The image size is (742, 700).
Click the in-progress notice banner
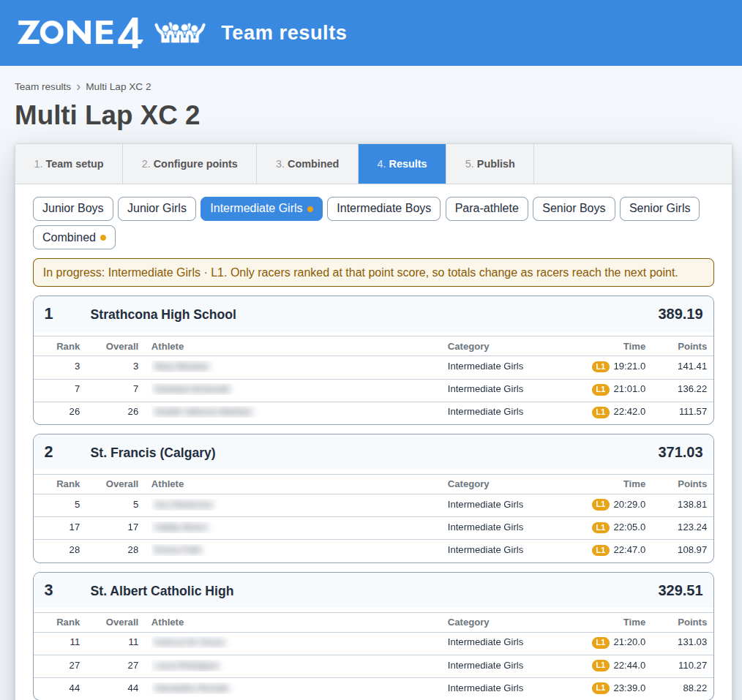click(373, 272)
